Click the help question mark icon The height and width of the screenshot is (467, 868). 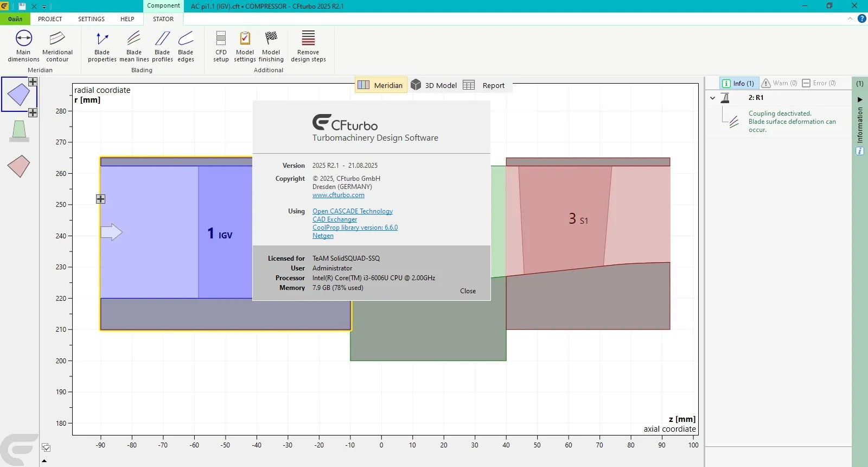(861, 18)
